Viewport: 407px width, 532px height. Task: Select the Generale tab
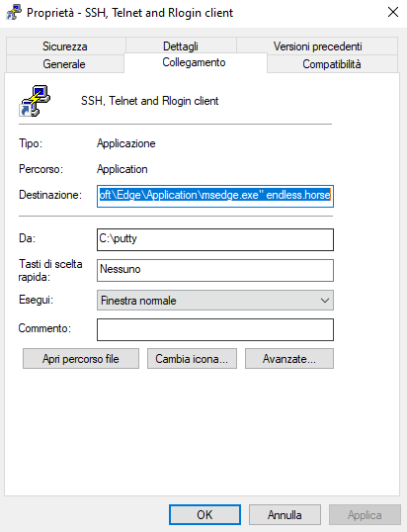pyautogui.click(x=64, y=64)
